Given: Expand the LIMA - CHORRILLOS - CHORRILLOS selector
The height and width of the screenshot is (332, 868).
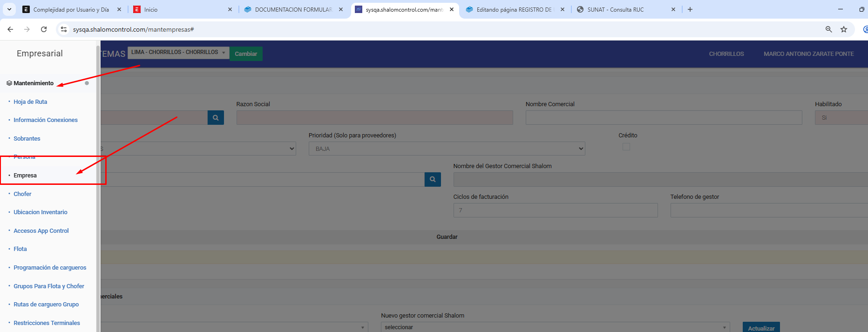Looking at the screenshot, I should tap(178, 53).
